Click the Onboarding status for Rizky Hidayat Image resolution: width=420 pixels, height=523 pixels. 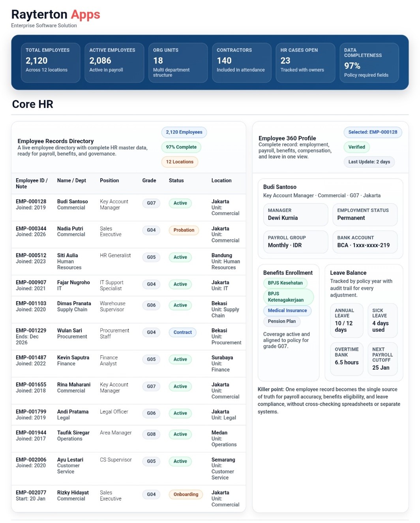click(186, 495)
